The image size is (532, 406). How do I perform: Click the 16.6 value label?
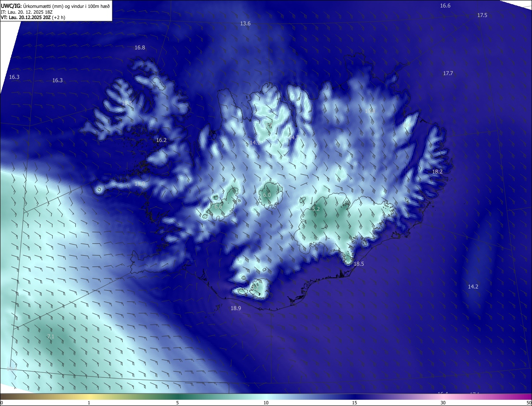[445, 5]
